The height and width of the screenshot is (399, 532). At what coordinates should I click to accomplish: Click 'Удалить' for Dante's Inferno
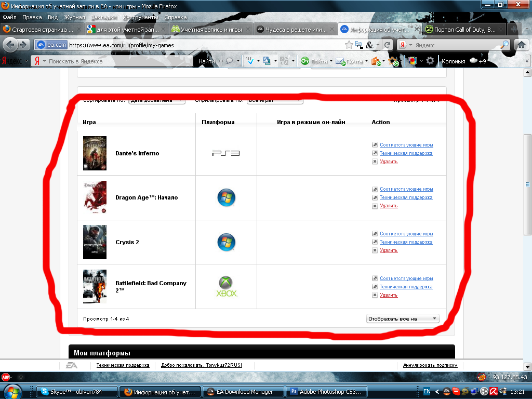click(x=389, y=162)
